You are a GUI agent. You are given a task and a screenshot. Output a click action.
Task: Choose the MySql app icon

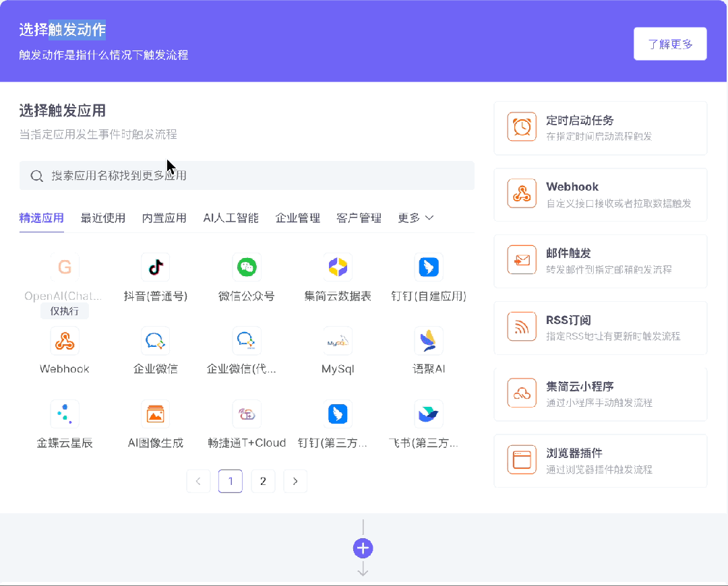(x=338, y=341)
